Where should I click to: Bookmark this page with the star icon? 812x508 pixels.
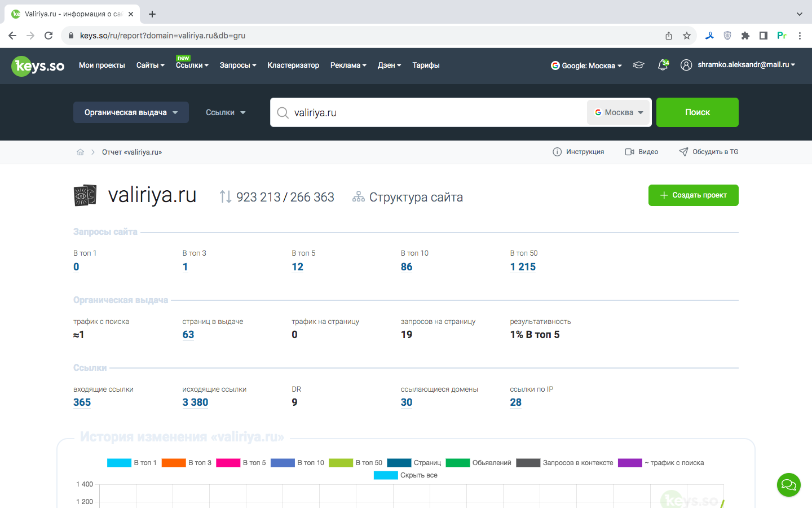687,36
